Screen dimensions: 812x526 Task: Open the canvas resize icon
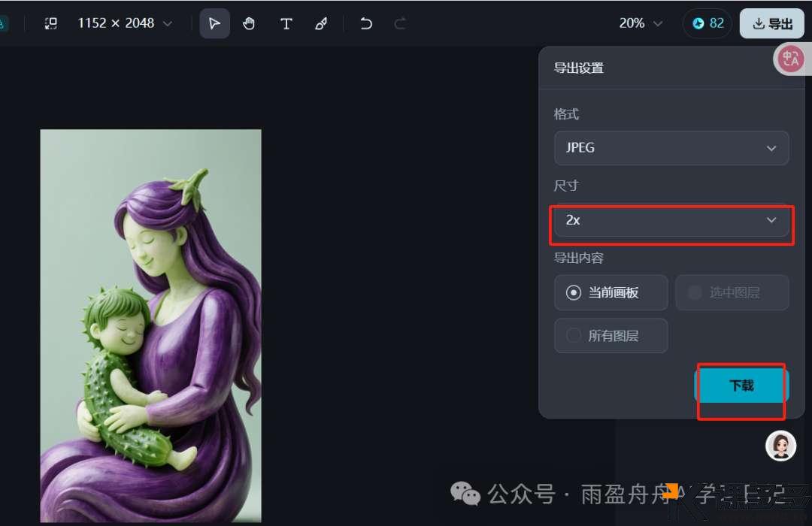[x=50, y=23]
